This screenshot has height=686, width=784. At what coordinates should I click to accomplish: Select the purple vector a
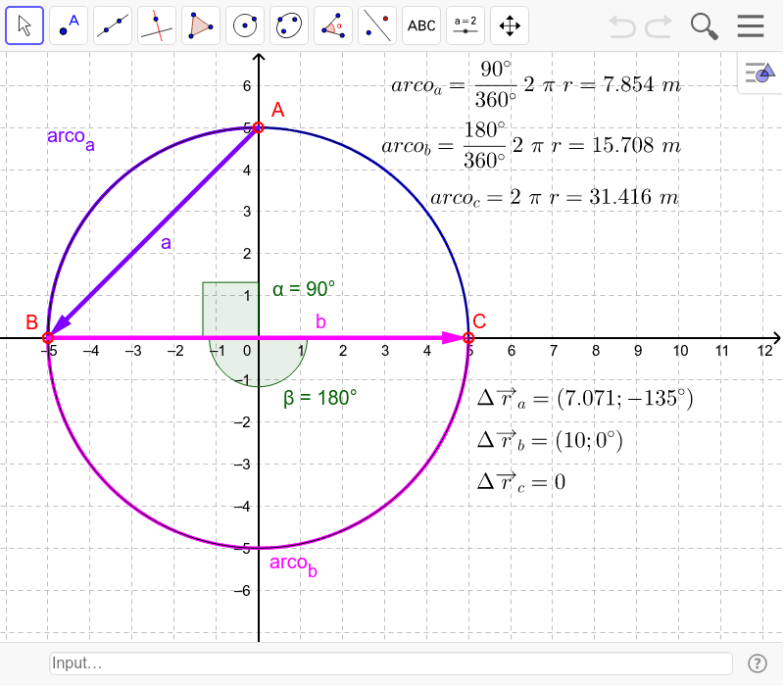click(x=155, y=231)
